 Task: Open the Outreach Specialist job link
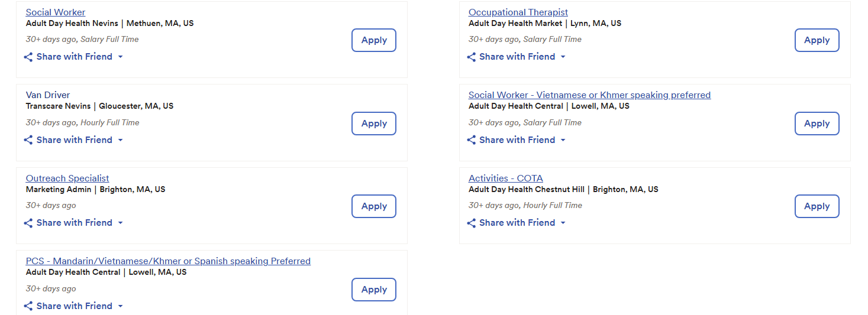[x=67, y=178]
